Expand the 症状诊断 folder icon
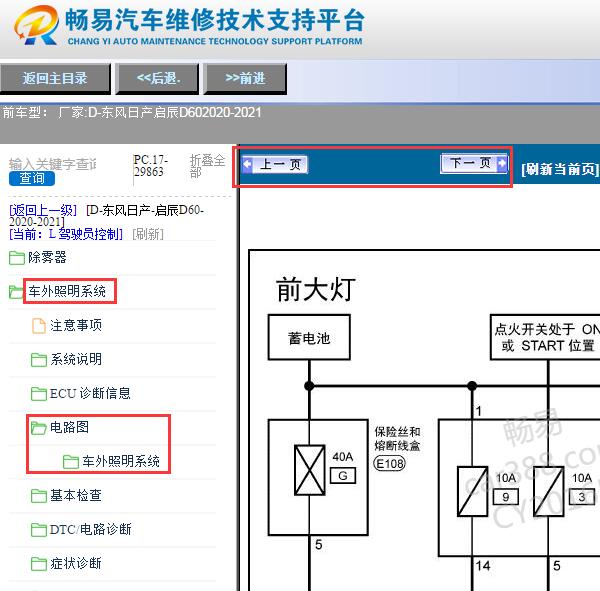This screenshot has width=600, height=591. coord(39,564)
